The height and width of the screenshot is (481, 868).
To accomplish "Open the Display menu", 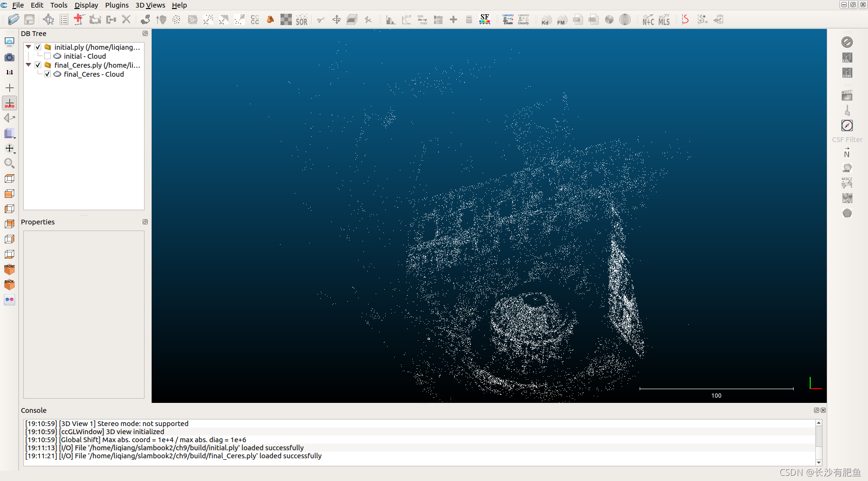I will [x=86, y=5].
